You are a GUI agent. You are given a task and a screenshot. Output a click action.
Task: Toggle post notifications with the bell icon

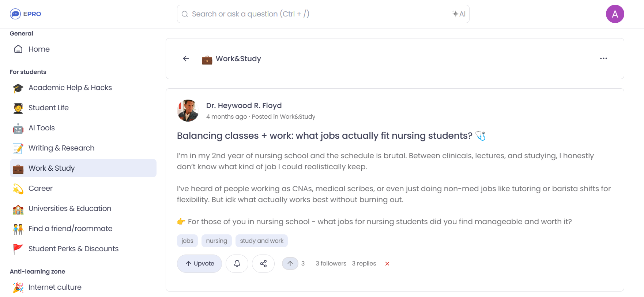[x=237, y=263]
